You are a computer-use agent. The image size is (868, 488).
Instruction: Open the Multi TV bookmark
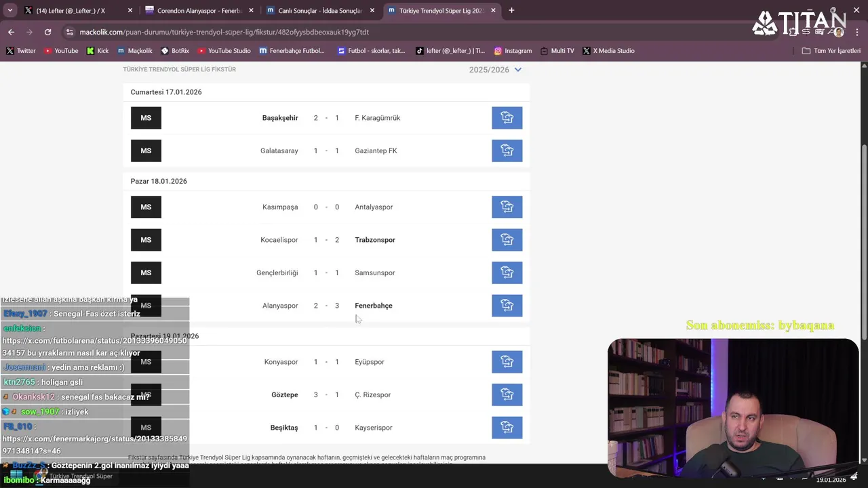click(557, 51)
